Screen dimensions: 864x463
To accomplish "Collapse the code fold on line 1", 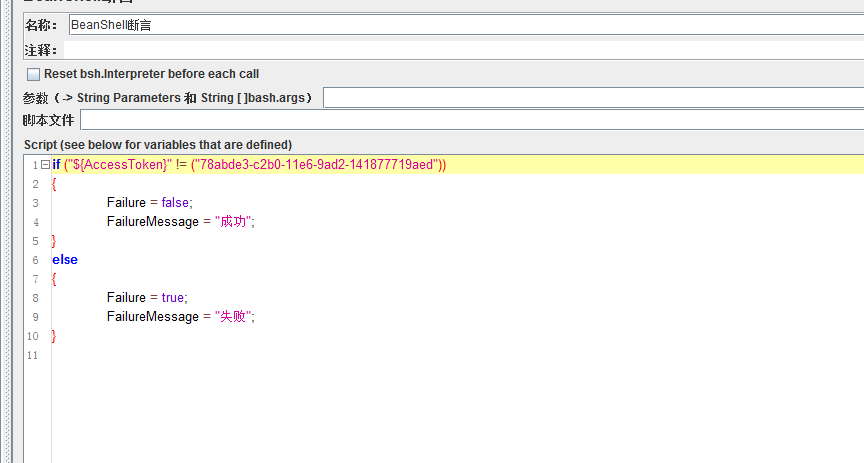I will coord(46,164).
